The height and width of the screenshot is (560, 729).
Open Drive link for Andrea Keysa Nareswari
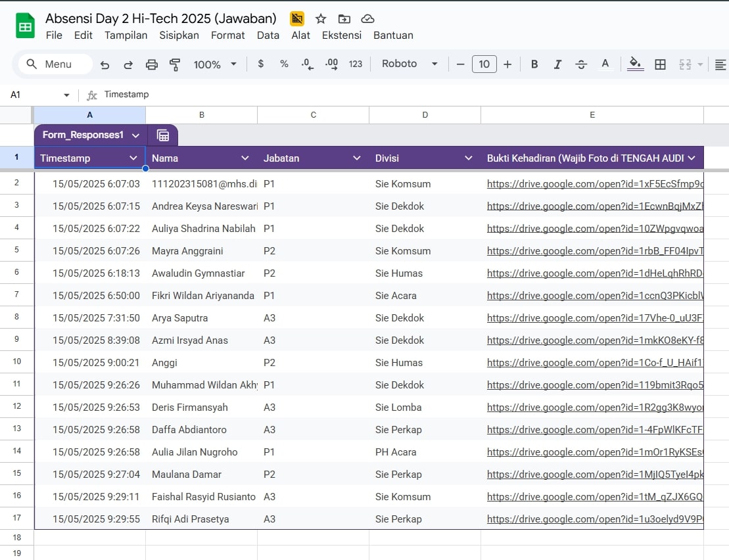pos(595,206)
